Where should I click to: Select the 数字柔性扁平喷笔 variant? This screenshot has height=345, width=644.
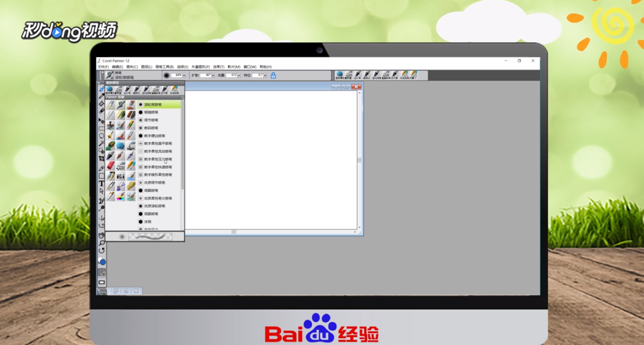coord(159,143)
